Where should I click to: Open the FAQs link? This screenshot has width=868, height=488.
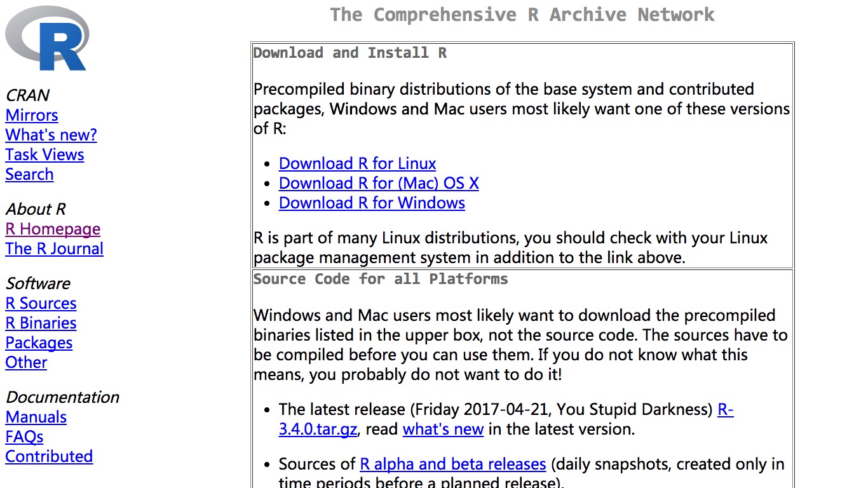pyautogui.click(x=24, y=437)
